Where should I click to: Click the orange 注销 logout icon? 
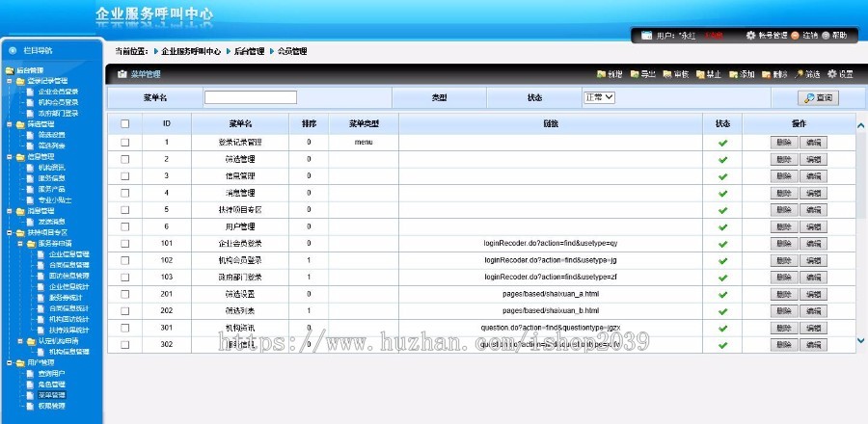point(795,36)
